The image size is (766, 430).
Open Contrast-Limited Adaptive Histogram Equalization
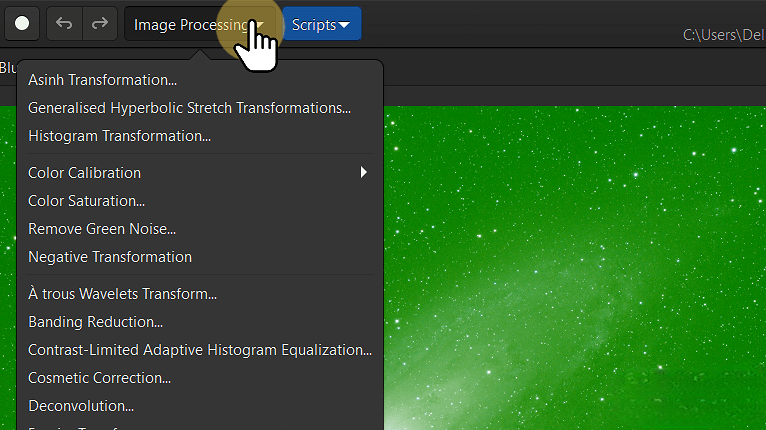pos(200,350)
